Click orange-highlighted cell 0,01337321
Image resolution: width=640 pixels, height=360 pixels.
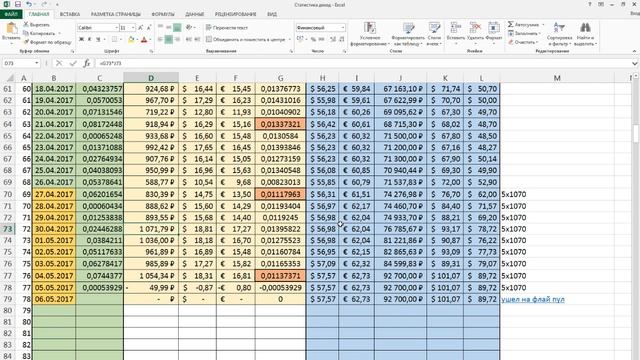point(280,124)
